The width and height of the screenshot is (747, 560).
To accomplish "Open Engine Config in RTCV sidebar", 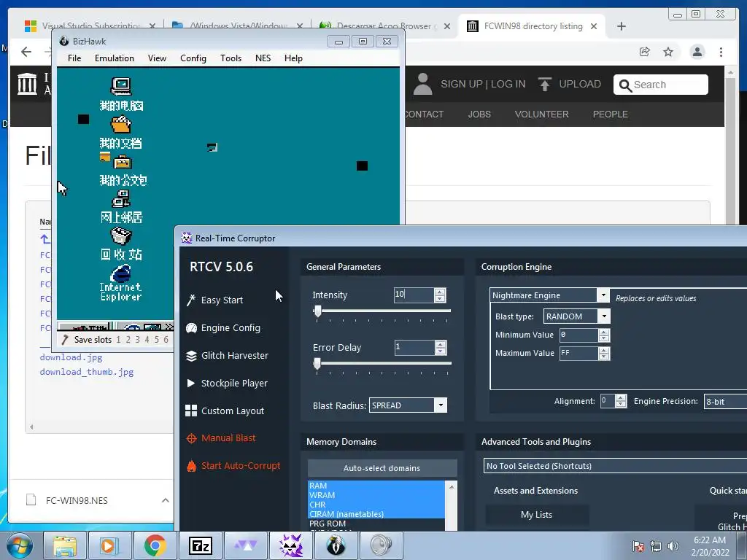I will tap(223, 327).
